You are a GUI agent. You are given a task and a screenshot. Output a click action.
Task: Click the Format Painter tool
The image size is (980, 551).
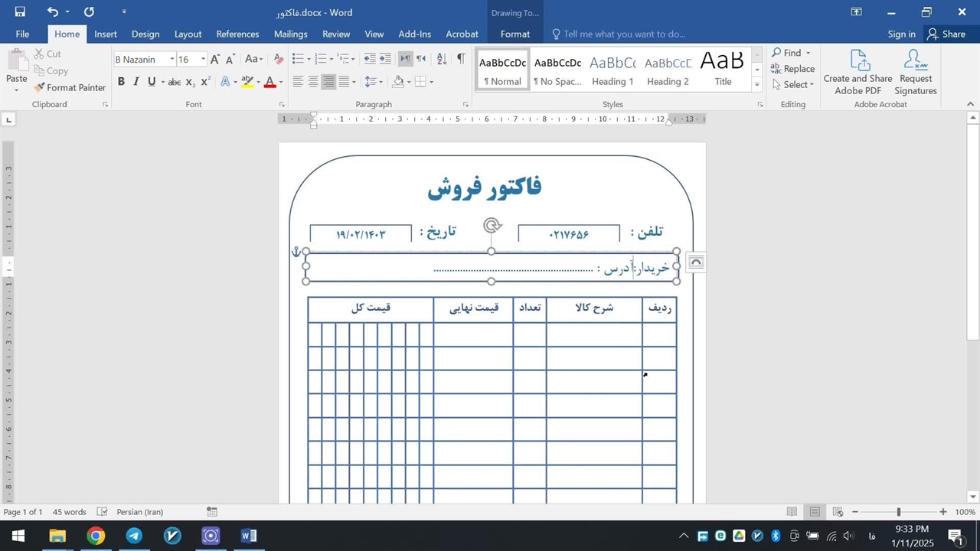[70, 87]
